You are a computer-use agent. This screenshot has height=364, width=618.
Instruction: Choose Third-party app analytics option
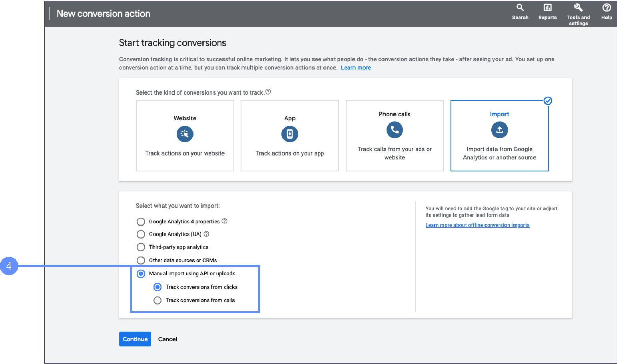coord(141,247)
